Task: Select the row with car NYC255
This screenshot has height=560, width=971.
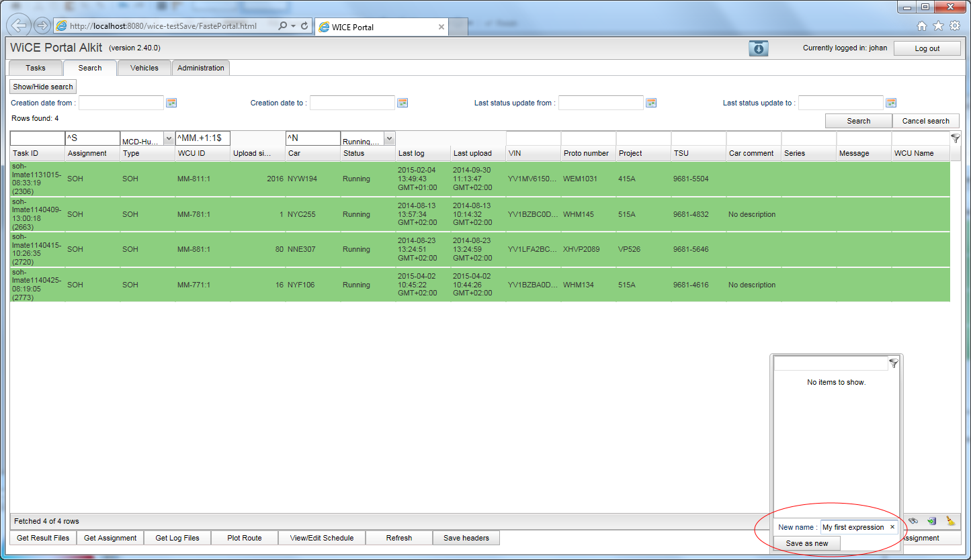Action: 301,215
